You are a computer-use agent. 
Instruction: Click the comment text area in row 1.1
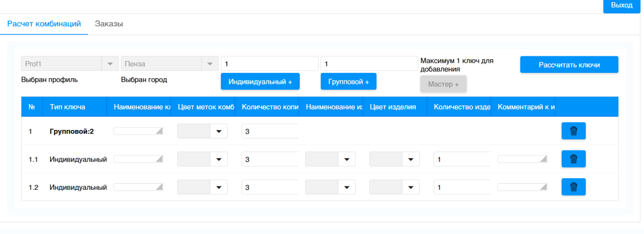point(522,159)
